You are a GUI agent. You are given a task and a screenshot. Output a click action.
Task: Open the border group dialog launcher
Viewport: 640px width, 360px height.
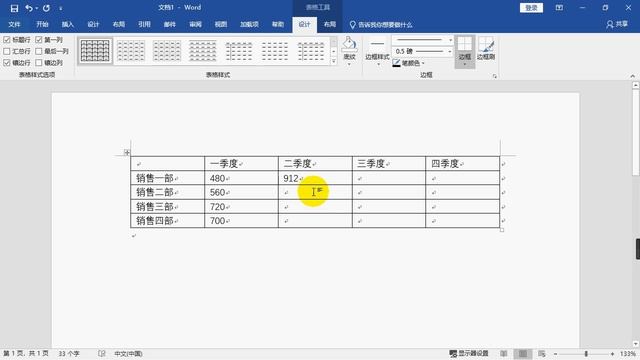[x=495, y=76]
